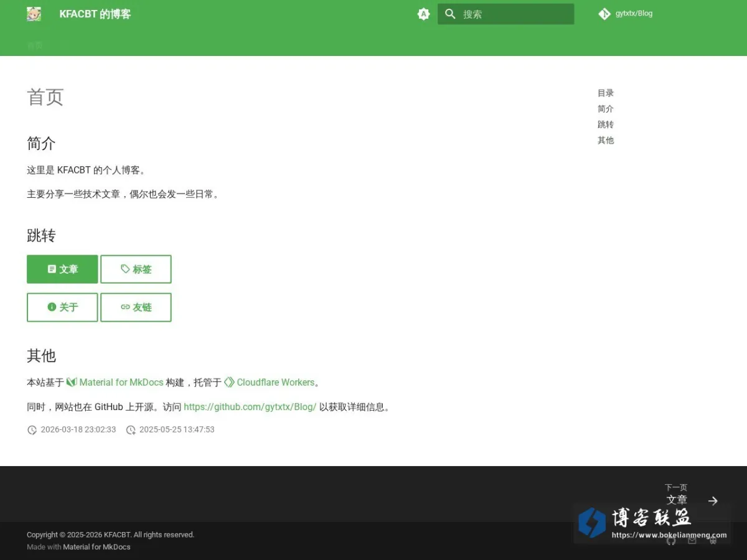This screenshot has height=560, width=747.
Task: Select the faint 首页 navigation tab
Action: tap(35, 45)
